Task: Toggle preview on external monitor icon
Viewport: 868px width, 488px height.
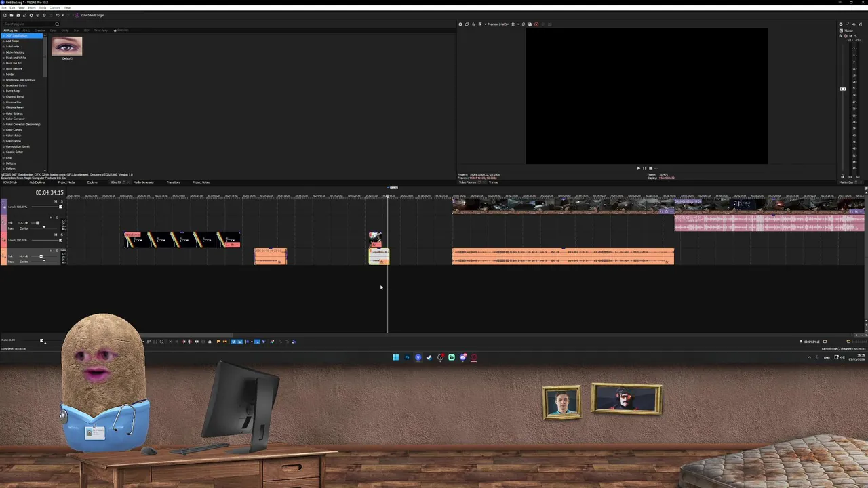Action: (x=467, y=24)
